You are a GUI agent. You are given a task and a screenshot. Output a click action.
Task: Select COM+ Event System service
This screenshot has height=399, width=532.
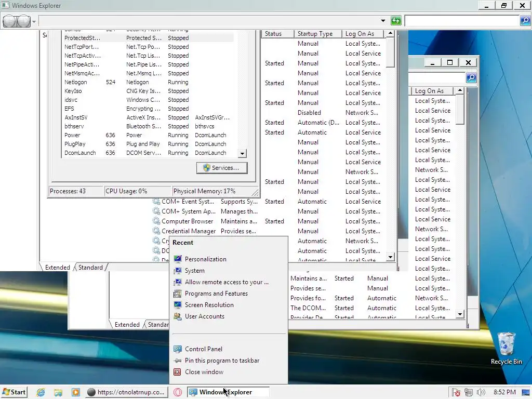(x=187, y=202)
